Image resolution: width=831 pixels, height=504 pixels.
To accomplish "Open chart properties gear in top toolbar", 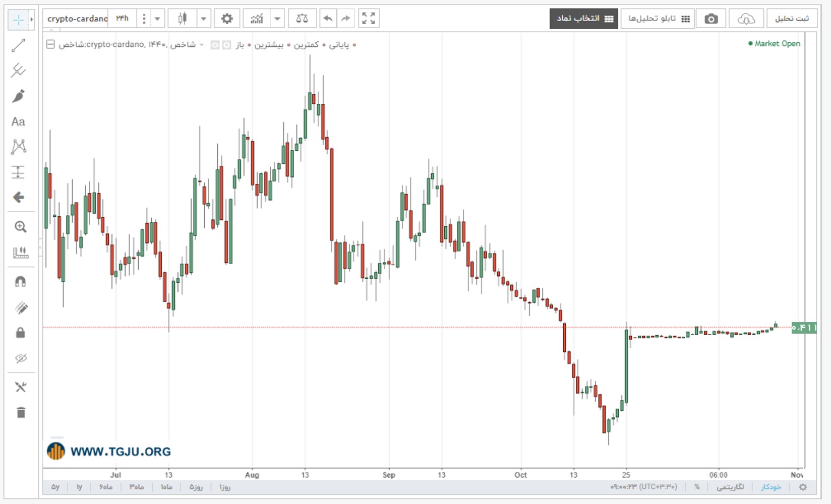I will point(227,19).
